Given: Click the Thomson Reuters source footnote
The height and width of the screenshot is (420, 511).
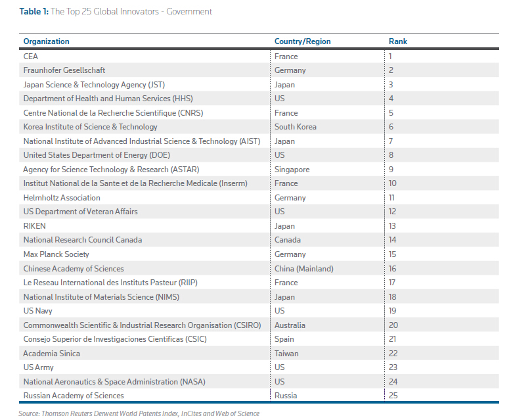Looking at the screenshot, I should point(139,413).
